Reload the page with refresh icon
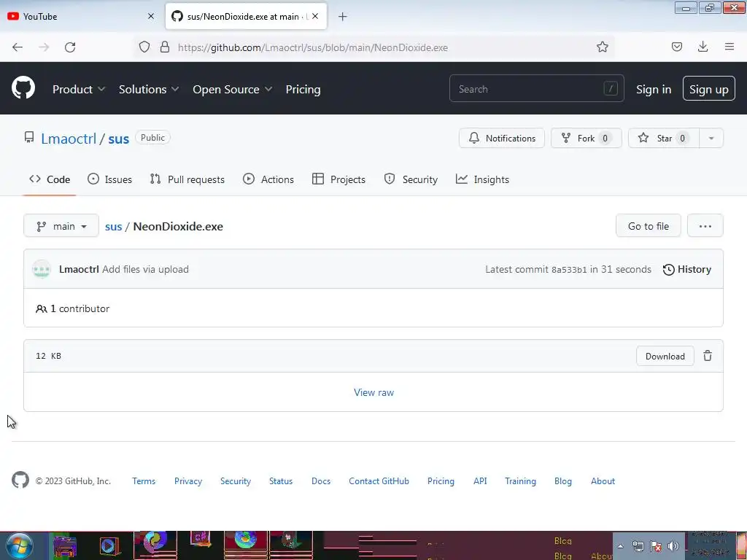Image resolution: width=747 pixels, height=560 pixels. coord(70,47)
